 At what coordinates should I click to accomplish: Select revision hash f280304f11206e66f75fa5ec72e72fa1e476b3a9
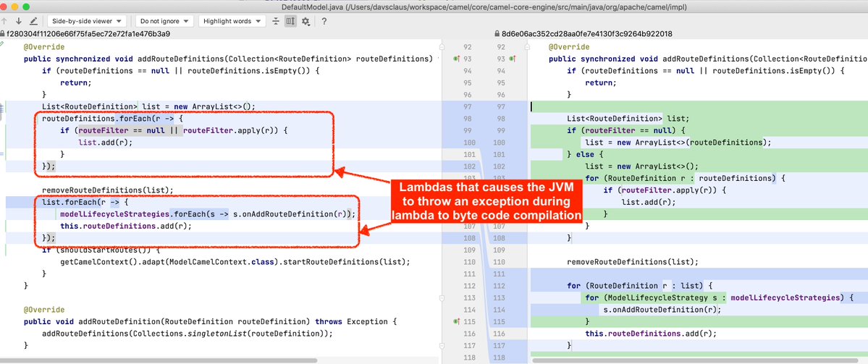pyautogui.click(x=88, y=34)
